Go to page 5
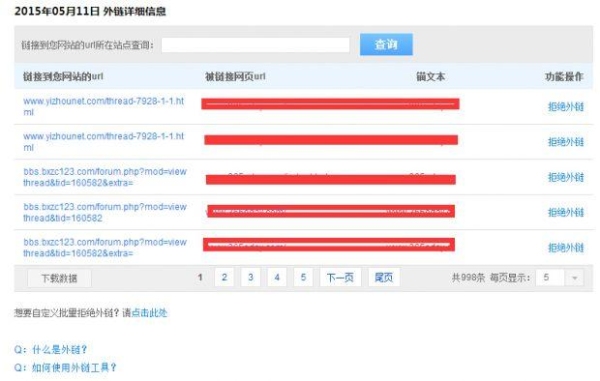The height and width of the screenshot is (381, 600). (x=303, y=277)
